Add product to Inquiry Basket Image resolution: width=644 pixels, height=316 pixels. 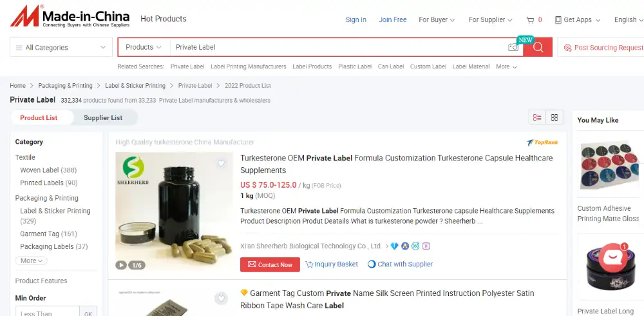tap(332, 264)
